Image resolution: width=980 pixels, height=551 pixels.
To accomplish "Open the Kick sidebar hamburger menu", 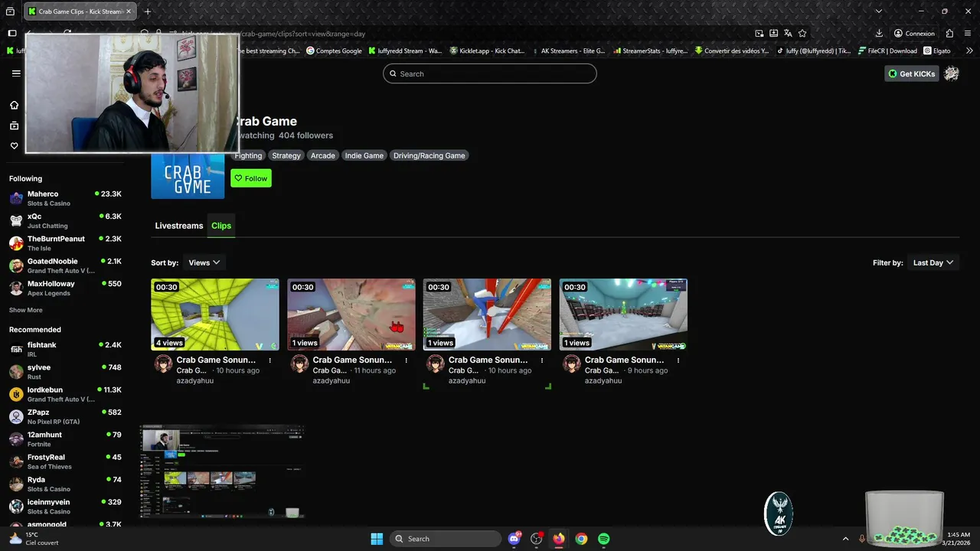I will click(16, 73).
